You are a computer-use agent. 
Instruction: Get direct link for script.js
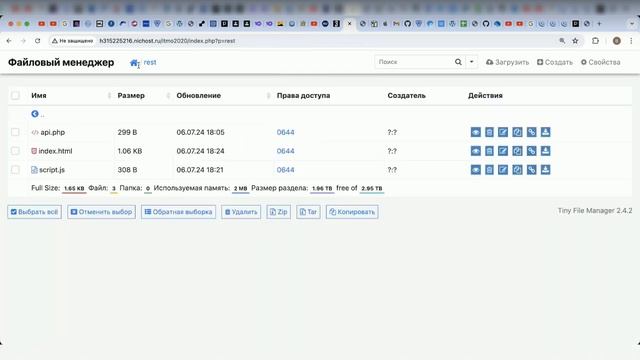531,170
